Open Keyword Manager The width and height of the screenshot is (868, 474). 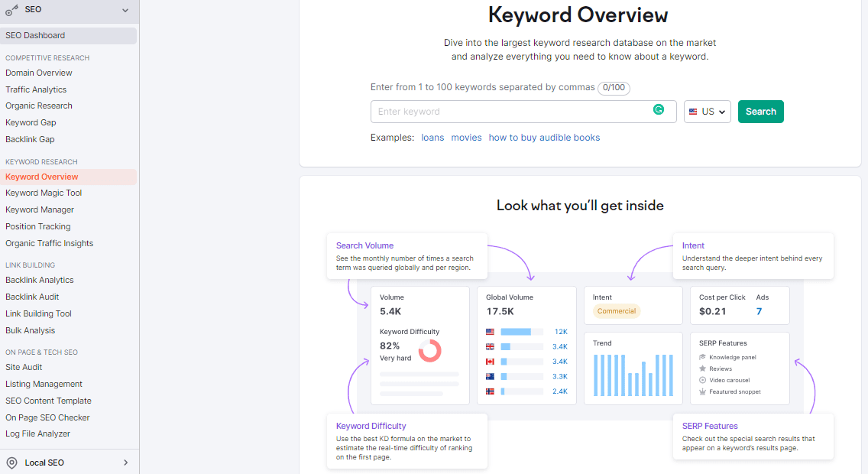(40, 209)
